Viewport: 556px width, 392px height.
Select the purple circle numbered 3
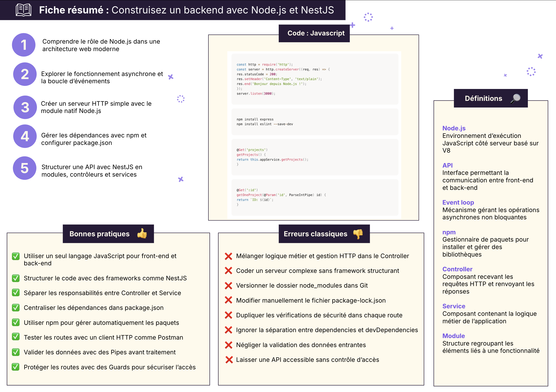[x=25, y=107]
